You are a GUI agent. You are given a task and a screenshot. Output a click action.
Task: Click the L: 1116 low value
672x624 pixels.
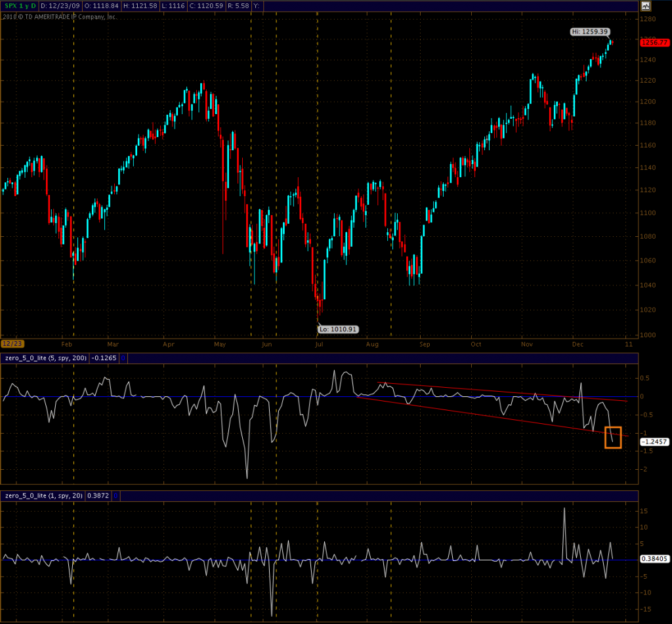pyautogui.click(x=173, y=6)
